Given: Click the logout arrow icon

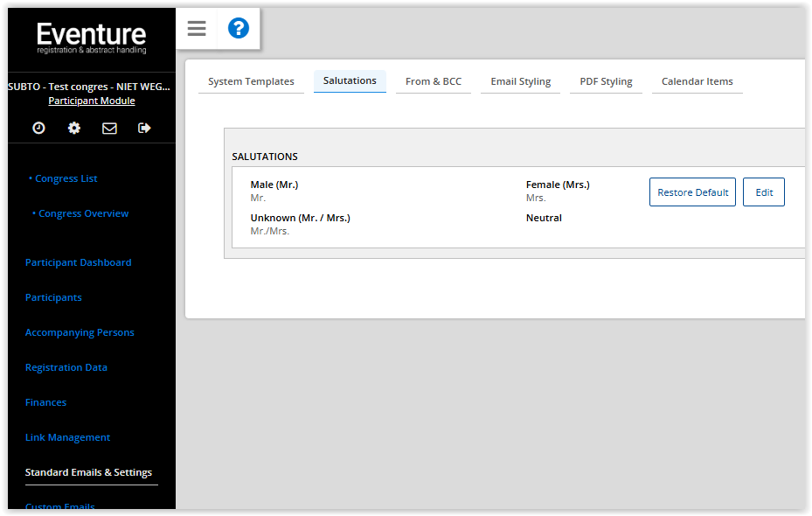Looking at the screenshot, I should pyautogui.click(x=144, y=128).
